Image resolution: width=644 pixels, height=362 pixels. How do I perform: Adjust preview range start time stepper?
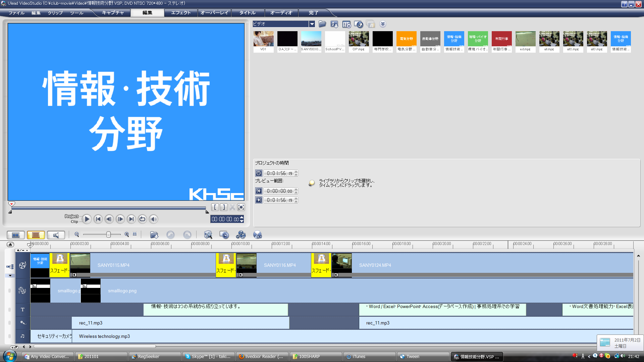click(296, 191)
